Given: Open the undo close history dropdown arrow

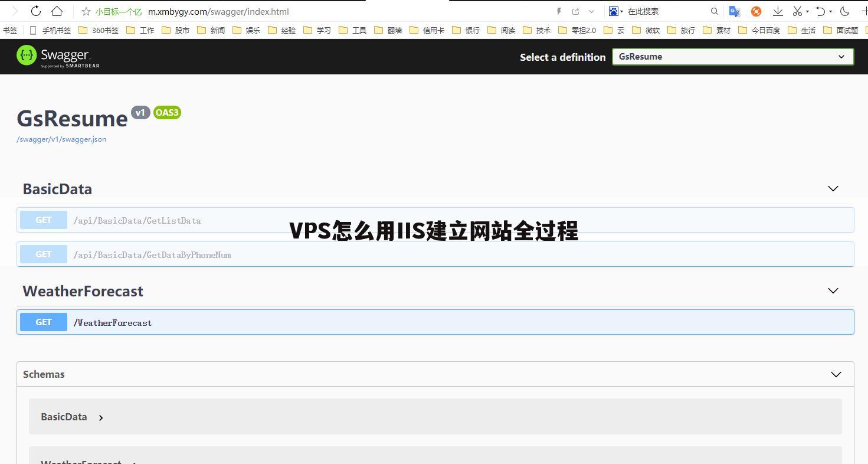Looking at the screenshot, I should pyautogui.click(x=830, y=11).
